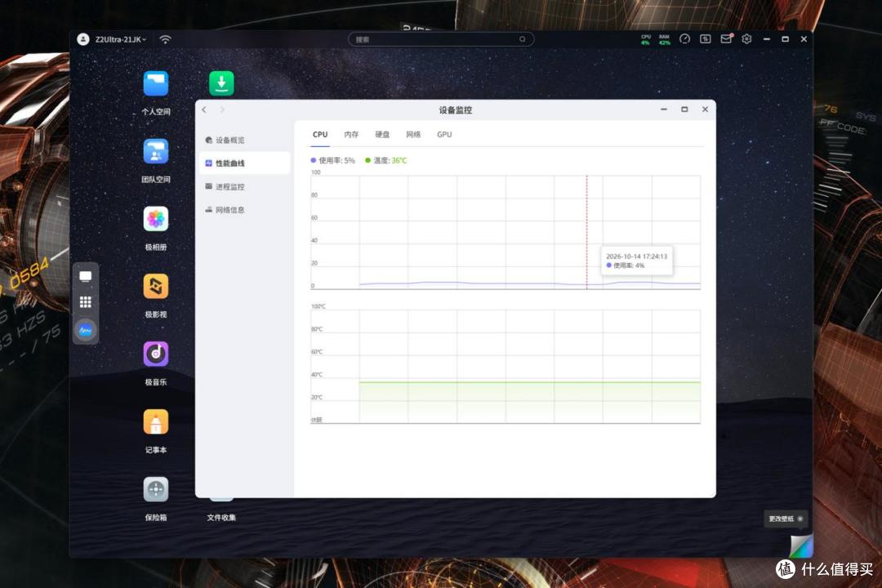Viewport: 882px width, 588px height.
Task: Open the transfer tasks icon in top bar
Action: point(706,39)
